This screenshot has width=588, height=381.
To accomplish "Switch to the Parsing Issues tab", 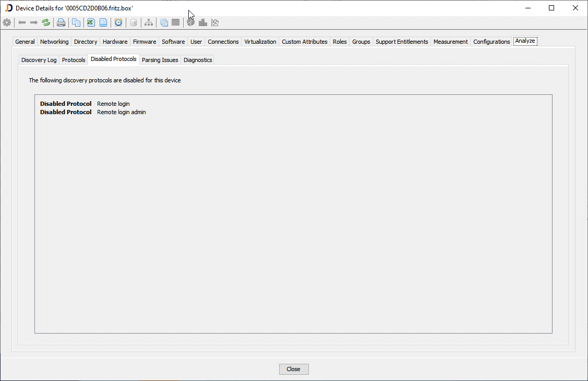I will tap(160, 59).
